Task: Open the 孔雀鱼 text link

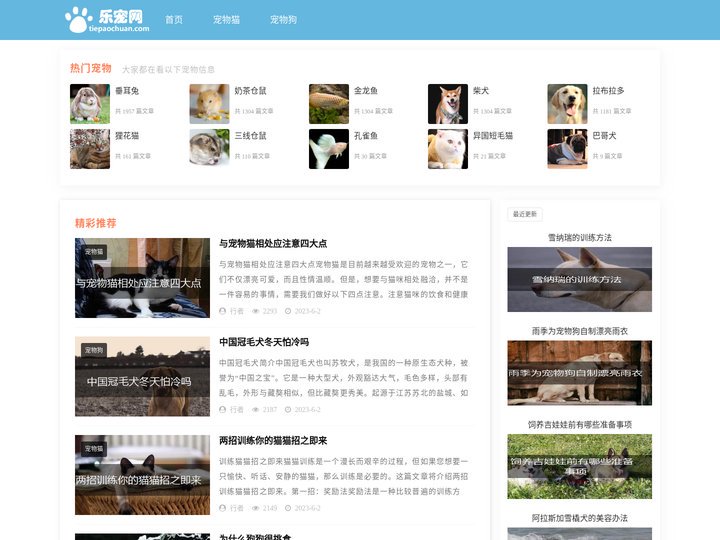Action: (366, 136)
